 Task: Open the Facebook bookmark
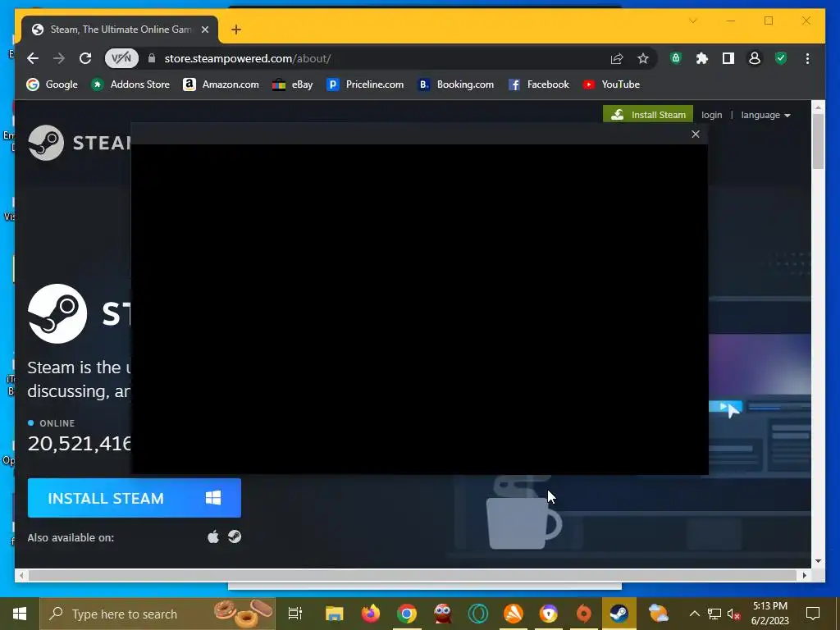[x=538, y=84]
